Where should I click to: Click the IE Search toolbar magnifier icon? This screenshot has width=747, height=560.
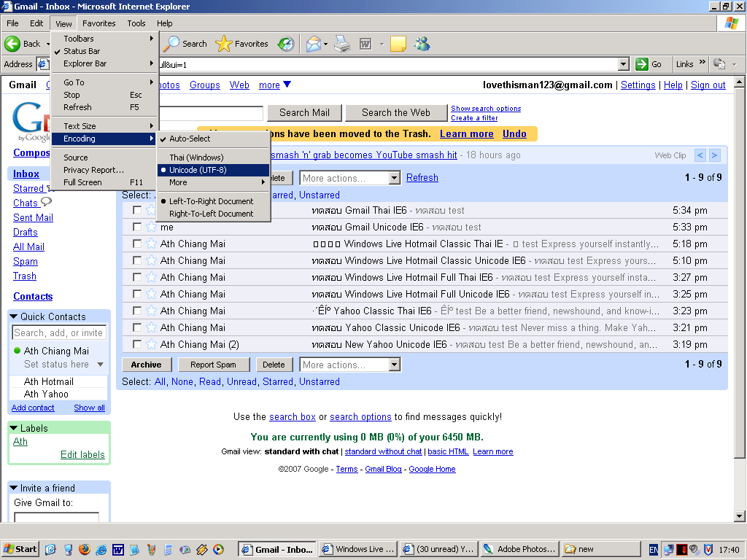click(171, 44)
